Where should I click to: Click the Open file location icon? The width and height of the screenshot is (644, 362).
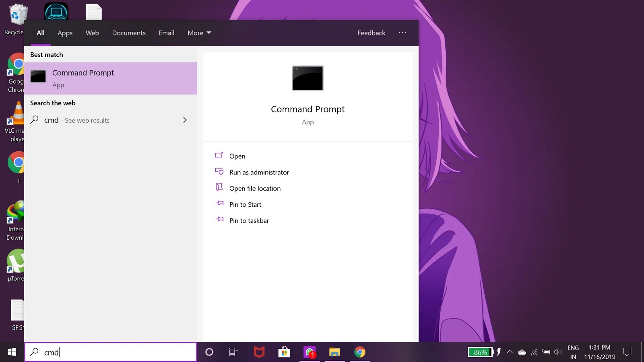tap(219, 187)
